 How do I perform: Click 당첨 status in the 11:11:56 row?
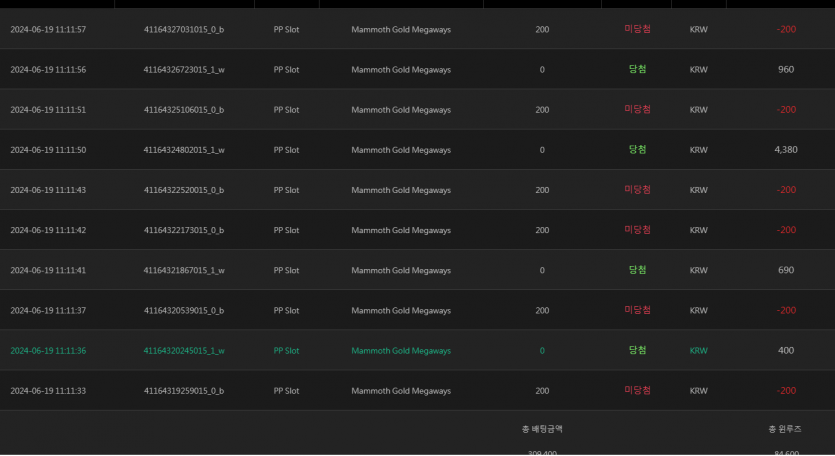click(x=637, y=69)
